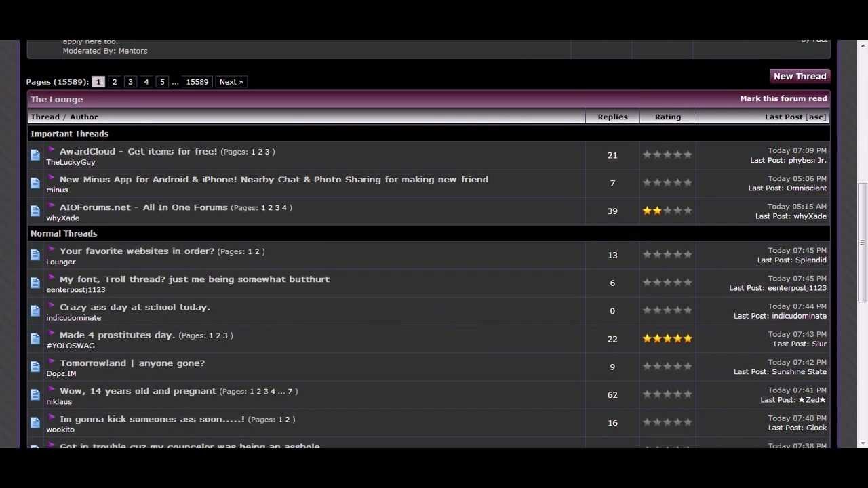Screen dimensions: 868x488
Task: Open Im gonna kick someones ass thread
Action: pyautogui.click(x=152, y=419)
